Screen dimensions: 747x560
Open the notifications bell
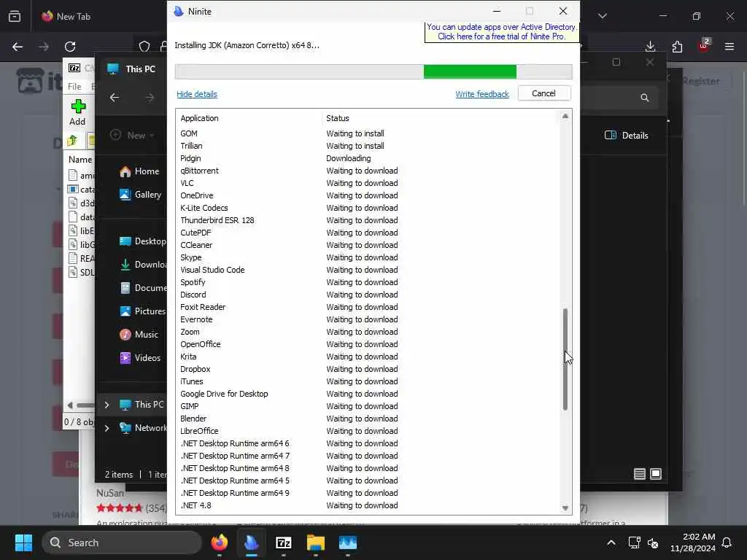coord(727,542)
